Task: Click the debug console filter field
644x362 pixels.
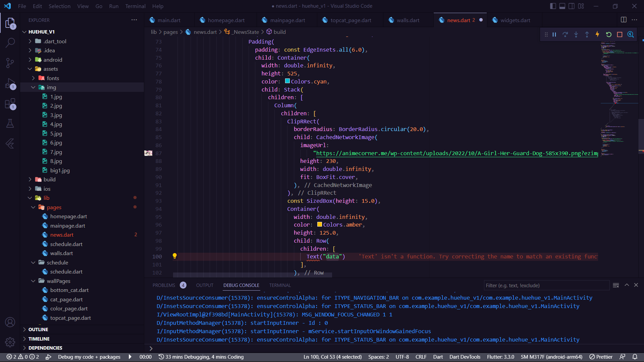Action: coord(546,285)
